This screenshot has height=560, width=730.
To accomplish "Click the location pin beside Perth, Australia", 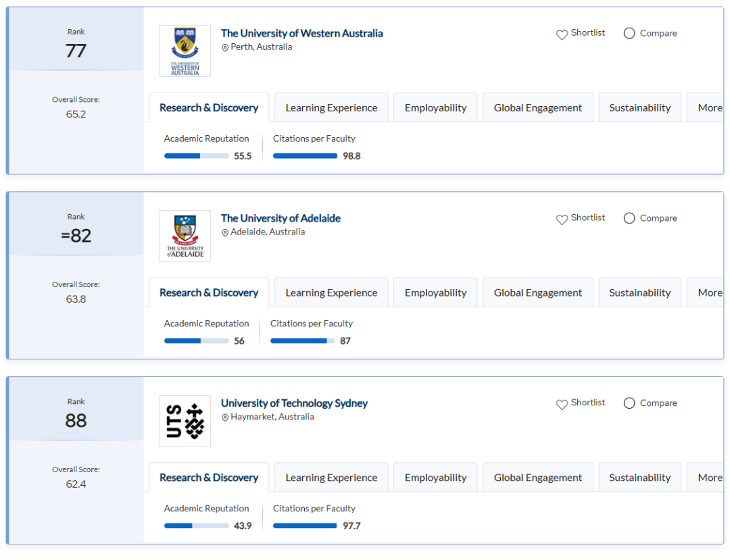I will 225,47.
